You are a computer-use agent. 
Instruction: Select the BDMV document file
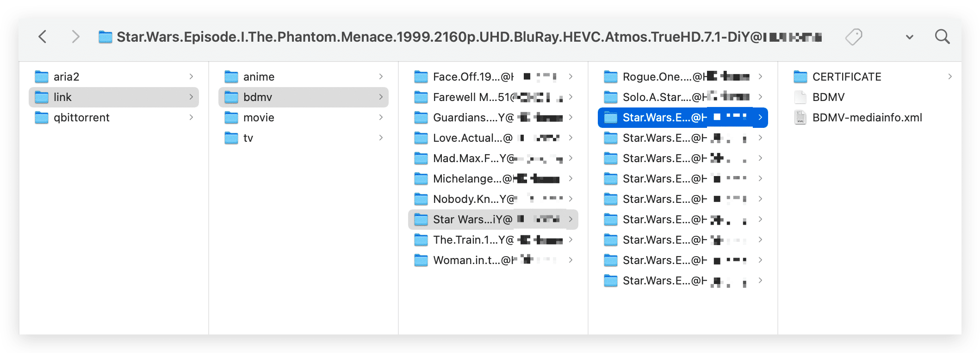click(x=828, y=97)
